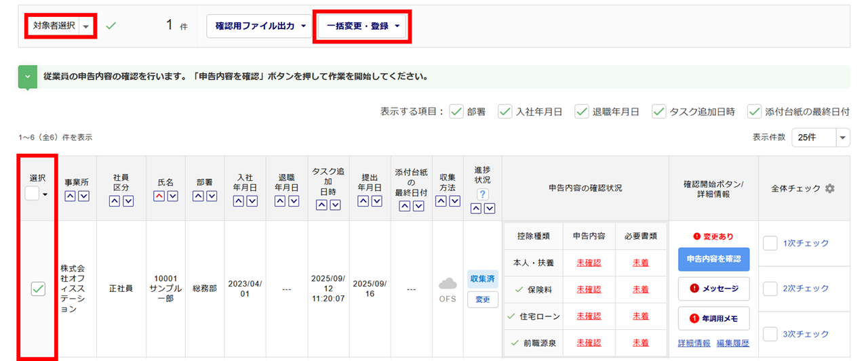Click the red ascending arrow under 氏名

click(x=159, y=196)
